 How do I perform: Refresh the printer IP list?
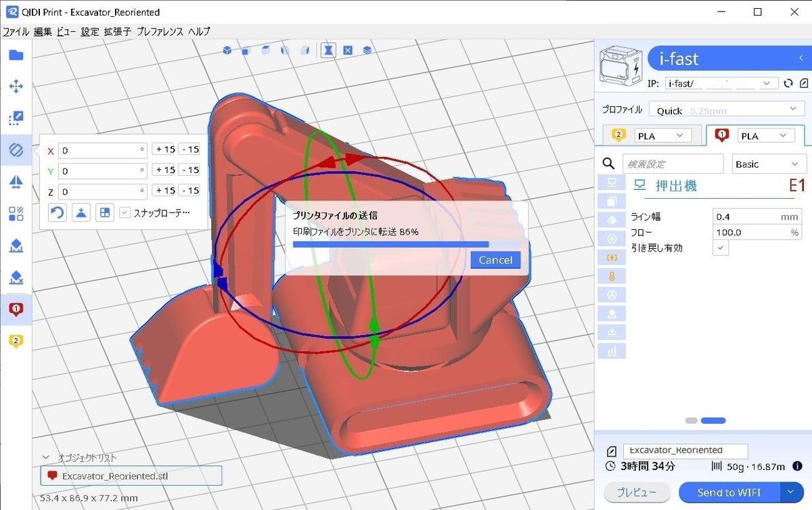788,83
